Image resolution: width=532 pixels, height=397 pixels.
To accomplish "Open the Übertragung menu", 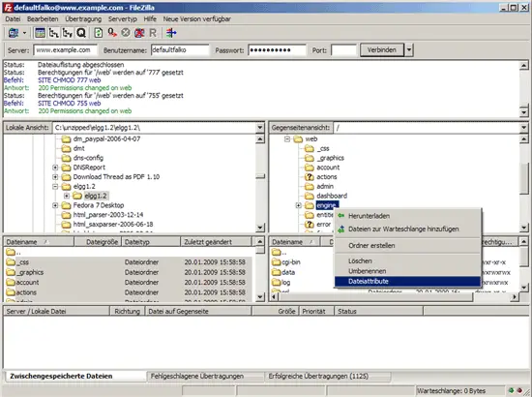I will click(x=83, y=19).
